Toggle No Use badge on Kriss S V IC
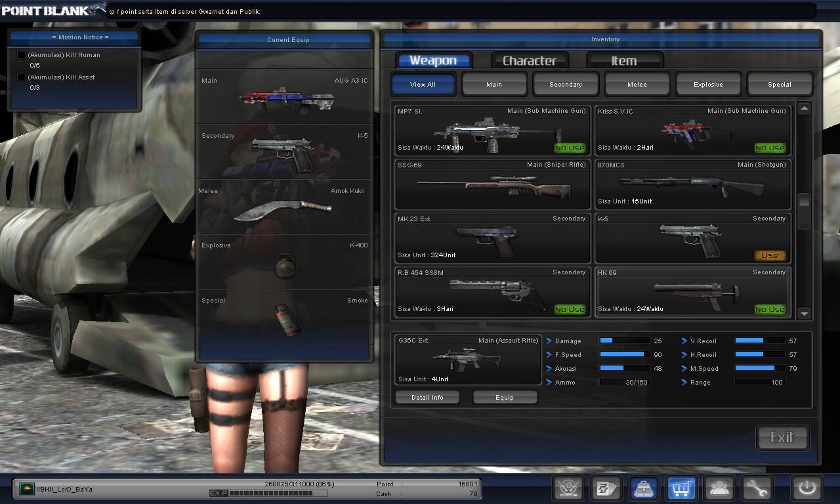The image size is (840, 504). click(770, 148)
